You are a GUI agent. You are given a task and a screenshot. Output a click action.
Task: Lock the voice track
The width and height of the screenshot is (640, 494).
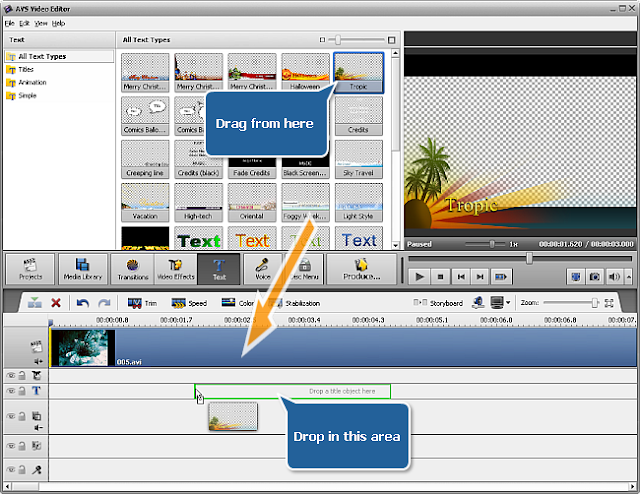point(22,470)
